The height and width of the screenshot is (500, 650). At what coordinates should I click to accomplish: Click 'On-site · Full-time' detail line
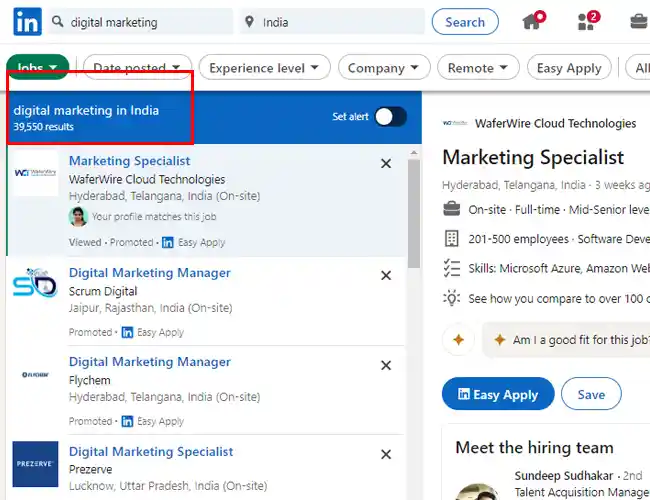558,210
